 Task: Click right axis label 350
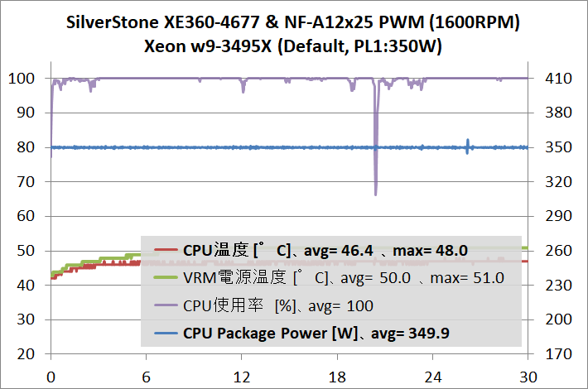point(558,147)
